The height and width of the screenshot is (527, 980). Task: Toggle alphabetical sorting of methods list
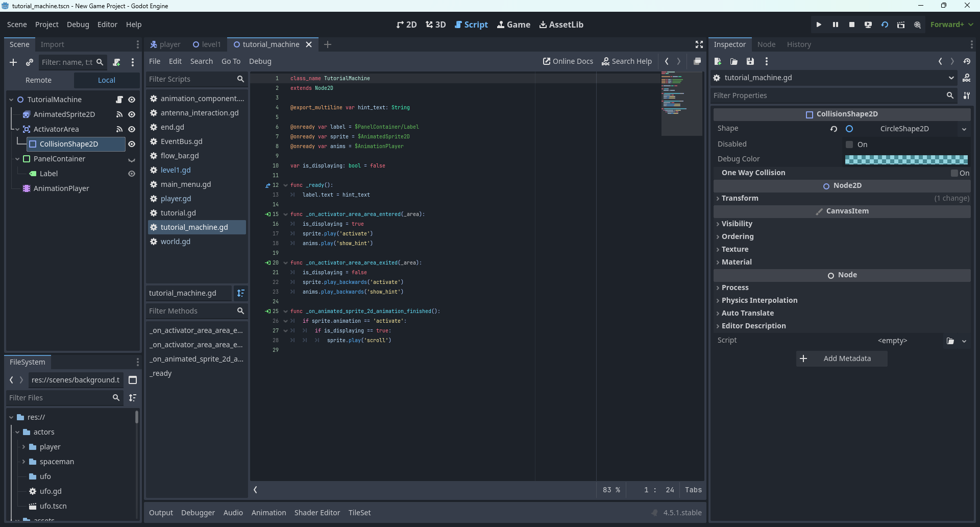coord(241,293)
